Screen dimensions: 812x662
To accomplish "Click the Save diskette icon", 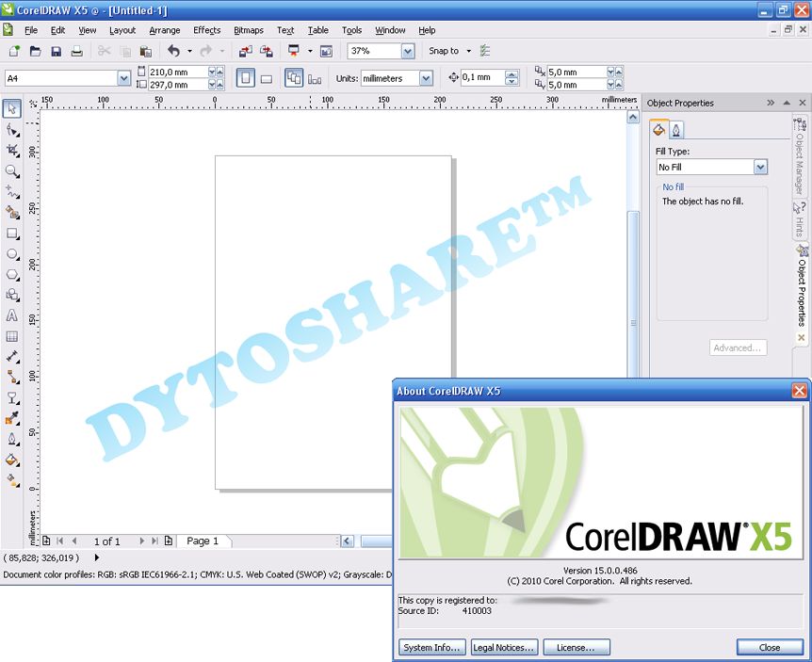I will [56, 51].
